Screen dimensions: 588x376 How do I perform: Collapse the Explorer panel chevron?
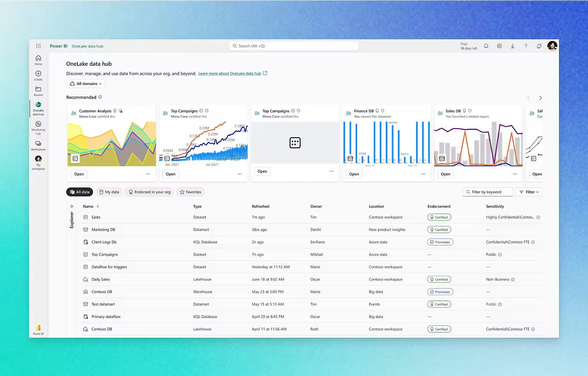tap(72, 206)
